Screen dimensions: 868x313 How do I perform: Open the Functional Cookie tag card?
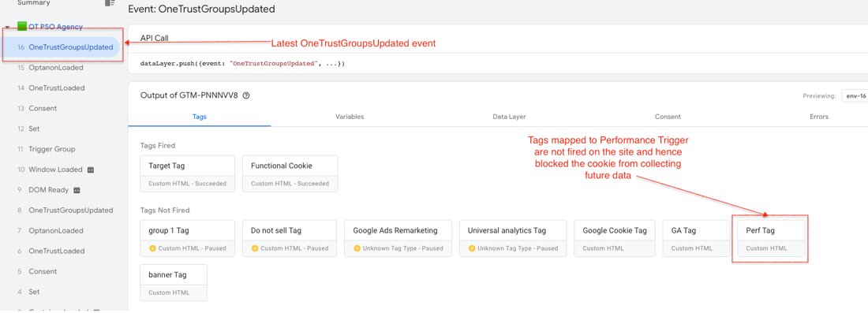coord(290,173)
